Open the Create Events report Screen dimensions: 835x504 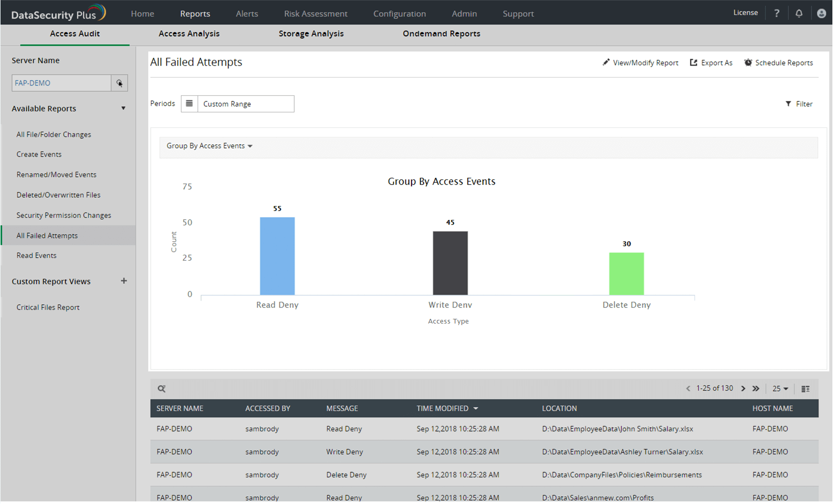point(39,155)
